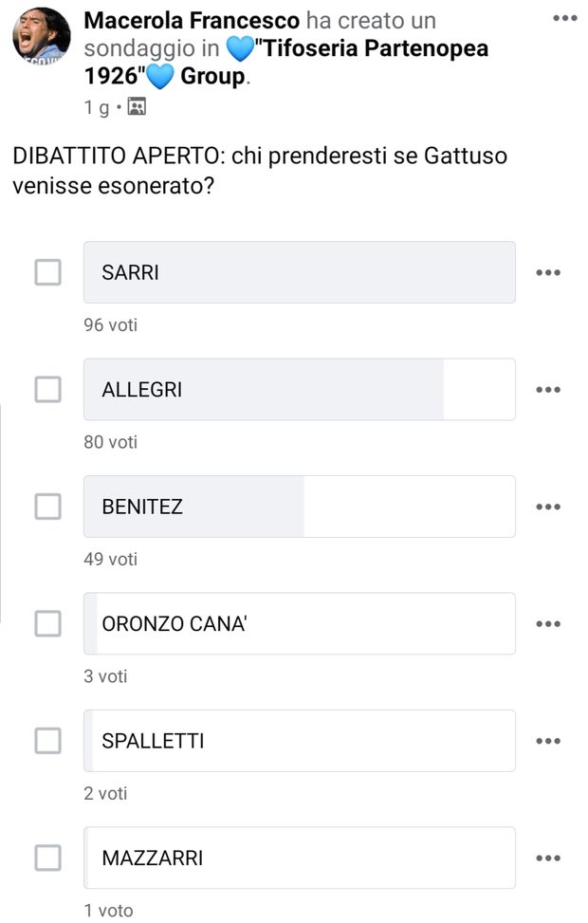The width and height of the screenshot is (588, 923).
Task: Open Macerola Francesco's profile link
Action: [192, 20]
